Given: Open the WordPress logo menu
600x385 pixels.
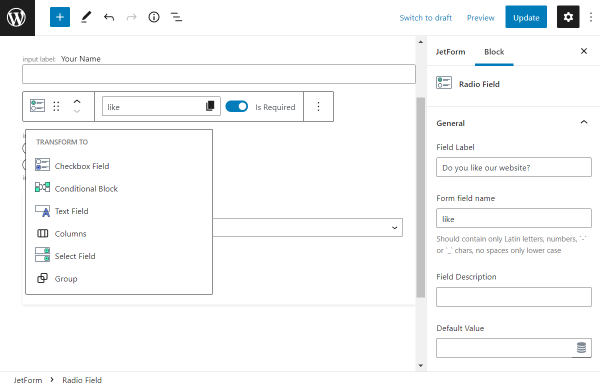Looking at the screenshot, I should pos(17,18).
